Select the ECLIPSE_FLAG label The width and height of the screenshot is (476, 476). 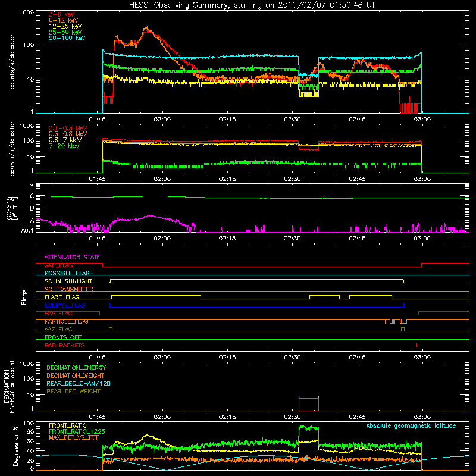point(65,305)
